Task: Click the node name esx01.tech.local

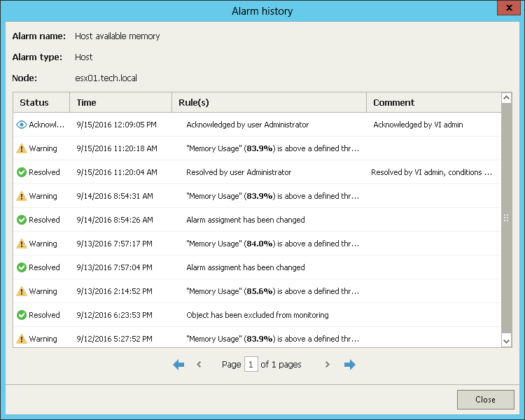Action: pyautogui.click(x=106, y=78)
